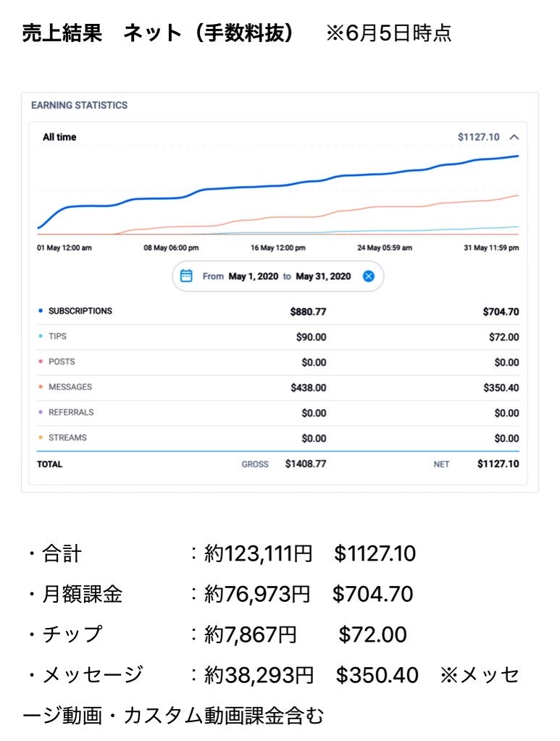Viewport: 560px width, 741px height.
Task: Click the blue dot beside SUBSCRIPTIONS
Action: [41, 311]
